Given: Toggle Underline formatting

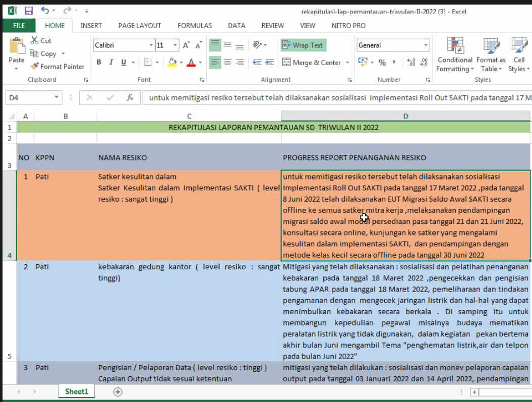Looking at the screenshot, I should pyautogui.click(x=124, y=62).
